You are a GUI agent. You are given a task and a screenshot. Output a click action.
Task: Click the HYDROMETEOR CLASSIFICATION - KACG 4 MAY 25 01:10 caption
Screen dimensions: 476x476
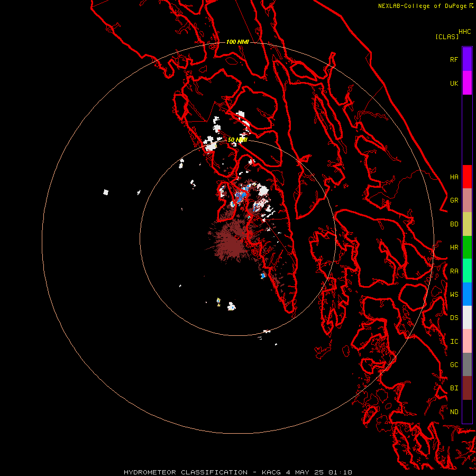point(237,472)
